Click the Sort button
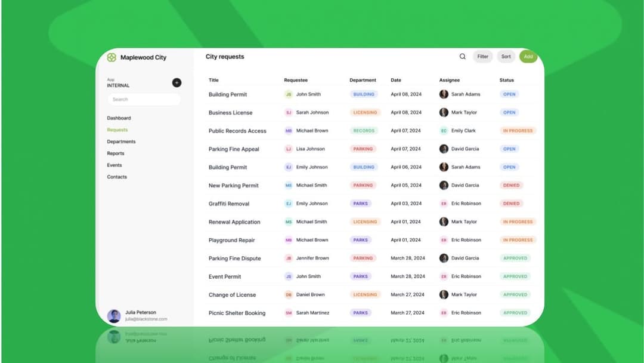 [506, 56]
